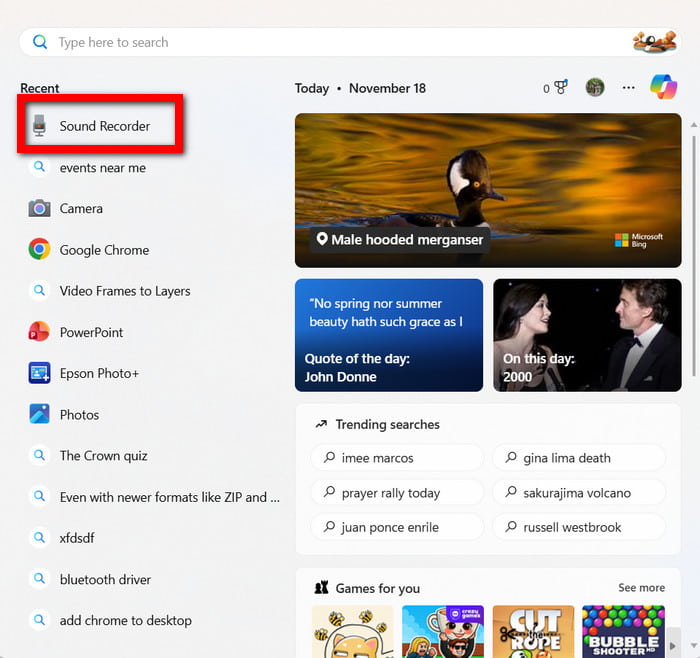Open Google Chrome from recent apps

(103, 250)
